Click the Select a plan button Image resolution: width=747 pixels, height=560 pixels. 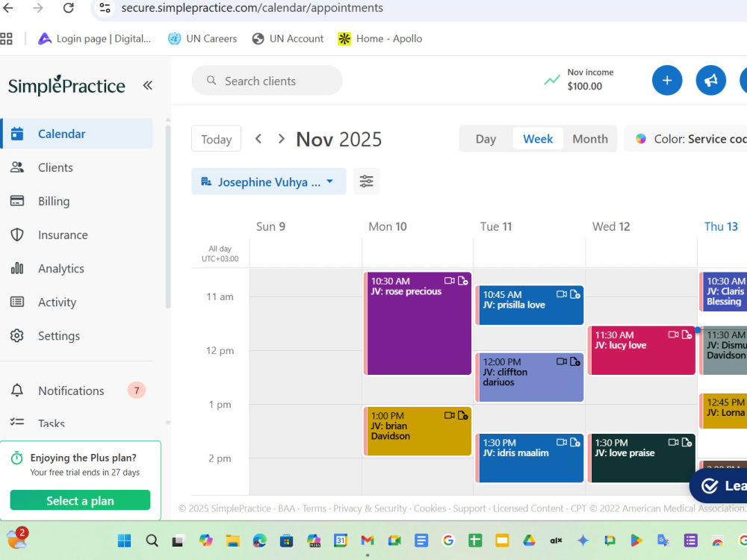tap(80, 500)
